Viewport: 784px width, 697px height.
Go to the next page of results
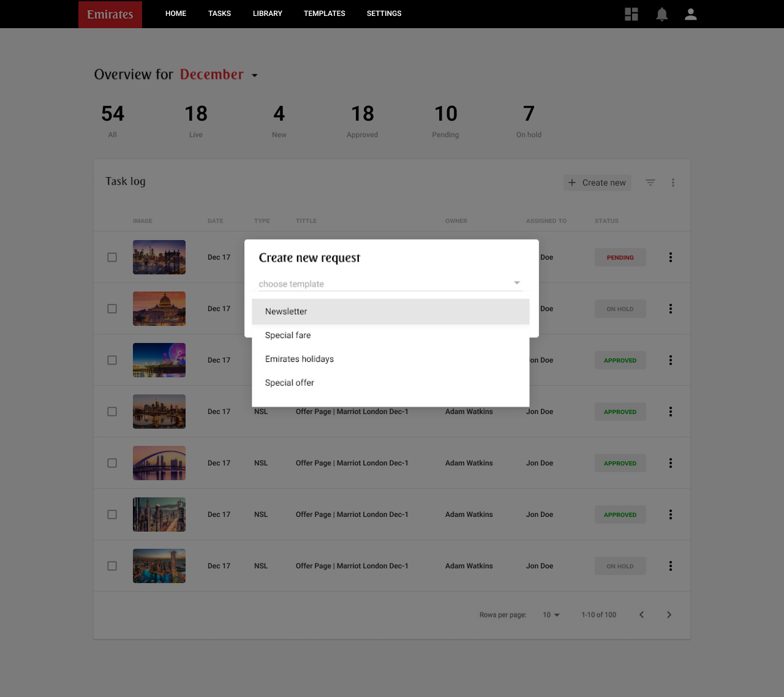pyautogui.click(x=669, y=615)
